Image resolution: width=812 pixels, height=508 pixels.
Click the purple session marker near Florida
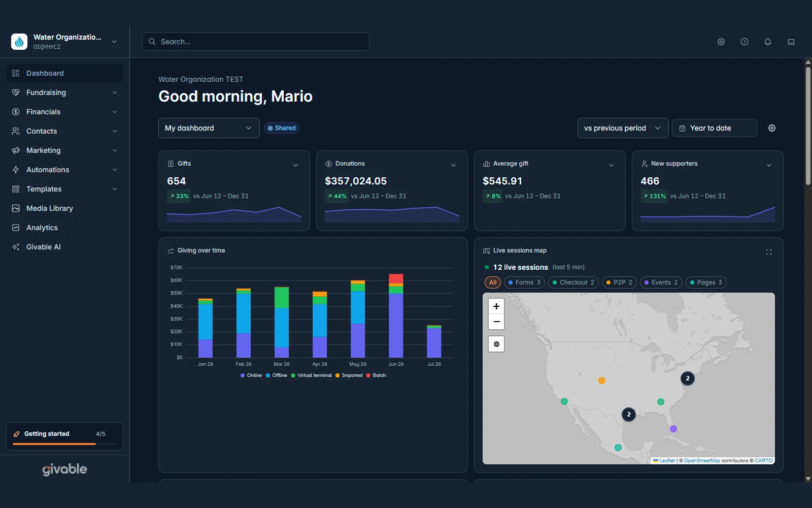pyautogui.click(x=673, y=429)
